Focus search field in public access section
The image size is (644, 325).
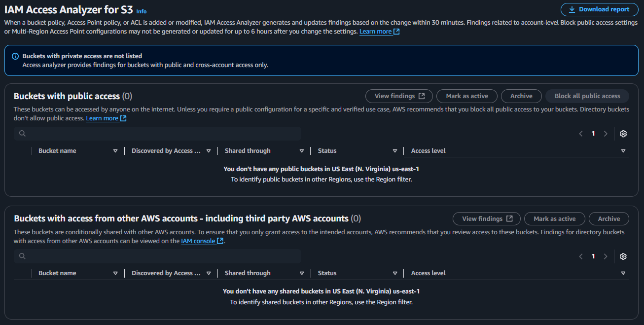coord(157,134)
